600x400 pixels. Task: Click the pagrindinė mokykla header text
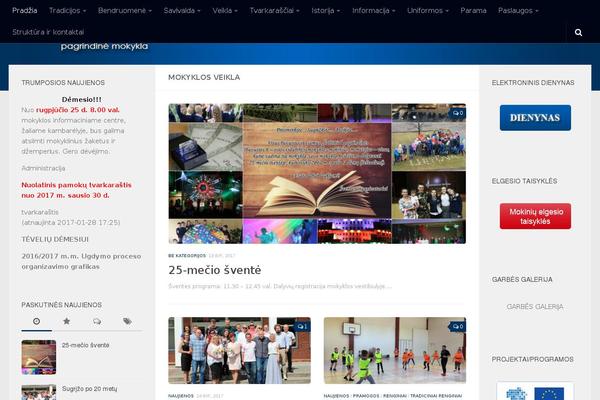pos(104,46)
